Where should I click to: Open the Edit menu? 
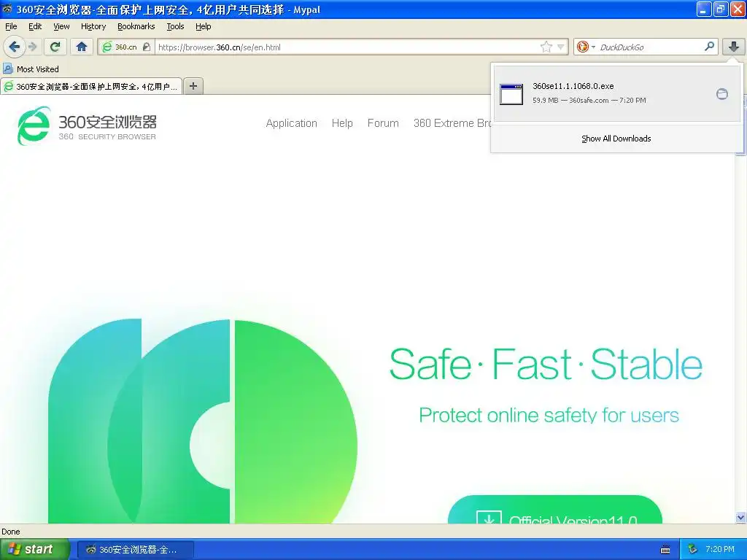[x=35, y=26]
